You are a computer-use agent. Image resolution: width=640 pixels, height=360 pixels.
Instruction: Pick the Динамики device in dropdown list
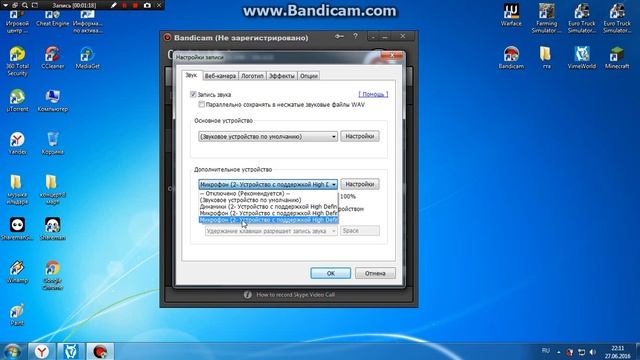(268, 207)
